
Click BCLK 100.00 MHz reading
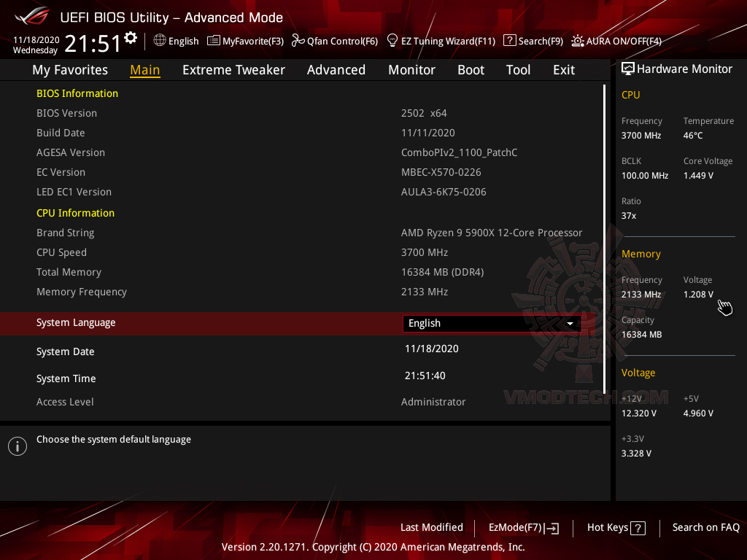(645, 176)
